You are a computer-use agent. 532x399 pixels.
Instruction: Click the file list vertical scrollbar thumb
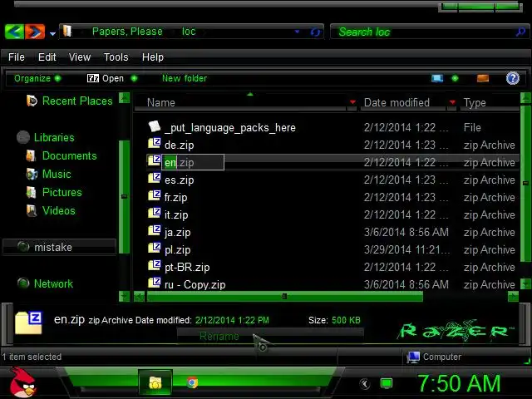click(x=525, y=183)
